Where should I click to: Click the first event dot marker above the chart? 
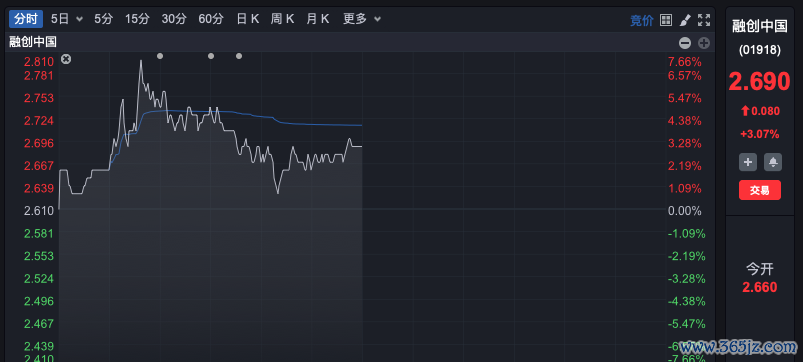pyautogui.click(x=160, y=56)
